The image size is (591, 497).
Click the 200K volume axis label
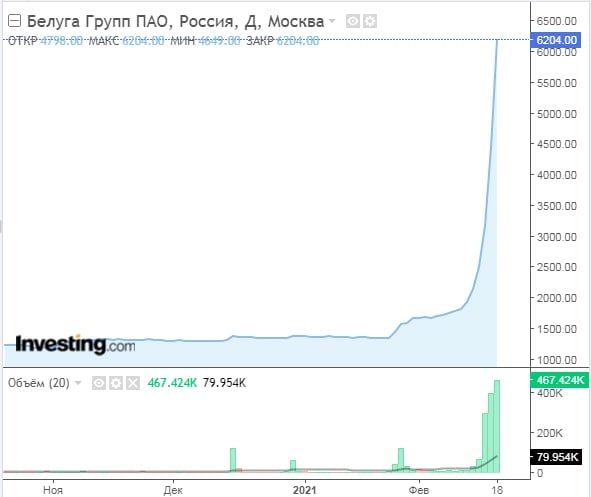pos(550,433)
